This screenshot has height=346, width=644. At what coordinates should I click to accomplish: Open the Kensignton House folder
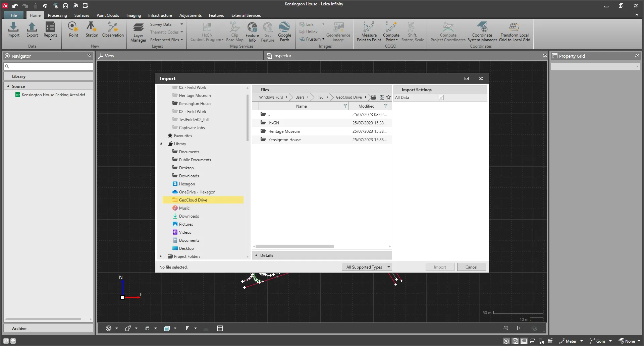[x=284, y=140]
